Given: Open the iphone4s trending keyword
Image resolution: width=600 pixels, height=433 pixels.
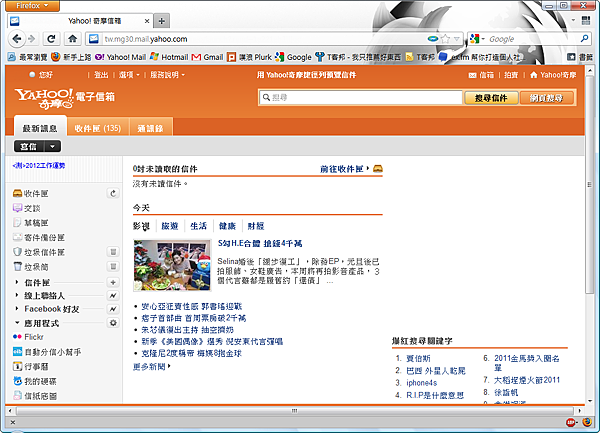Looking at the screenshot, I should point(421,383).
